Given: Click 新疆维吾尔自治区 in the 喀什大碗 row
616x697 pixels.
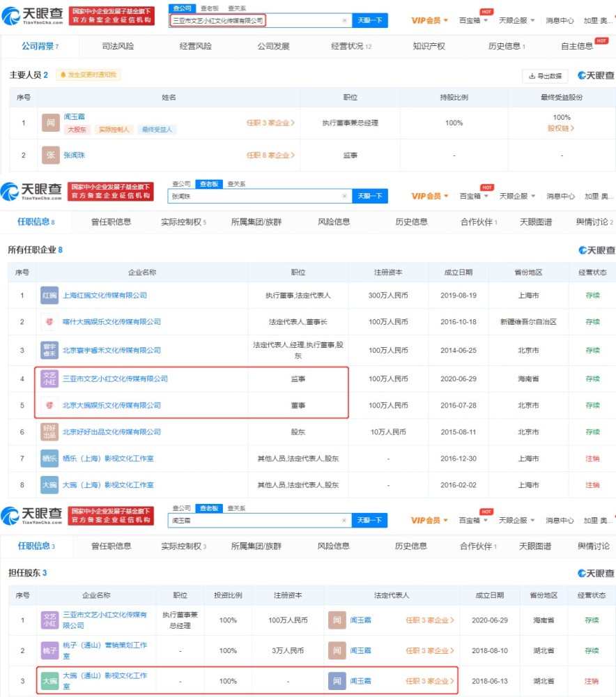Looking at the screenshot, I should (x=528, y=321).
